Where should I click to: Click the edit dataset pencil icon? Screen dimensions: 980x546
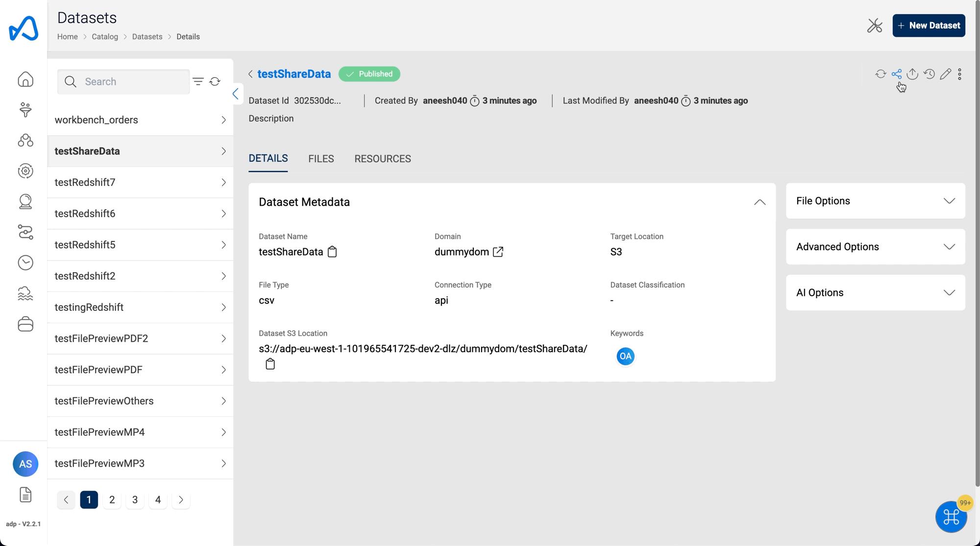pyautogui.click(x=944, y=73)
